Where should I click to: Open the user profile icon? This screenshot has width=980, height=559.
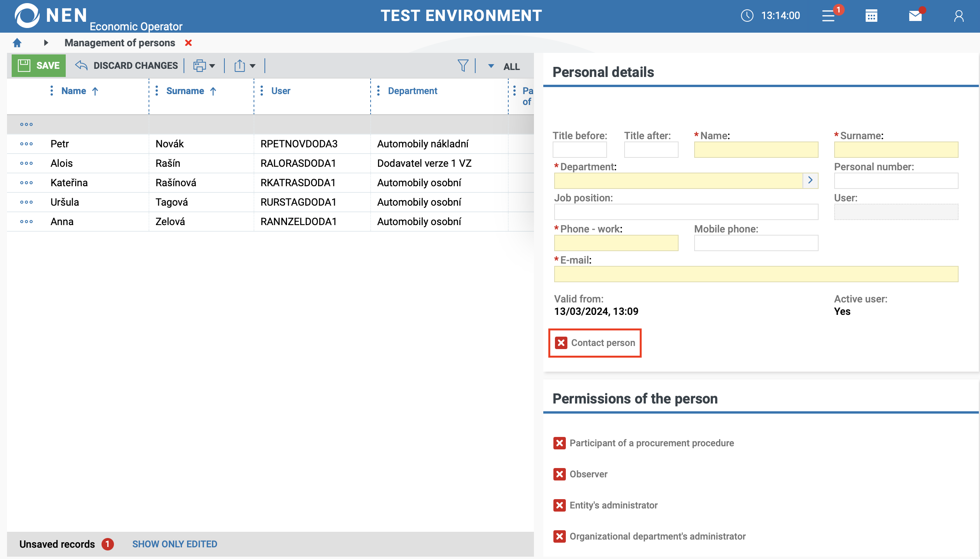[959, 16]
